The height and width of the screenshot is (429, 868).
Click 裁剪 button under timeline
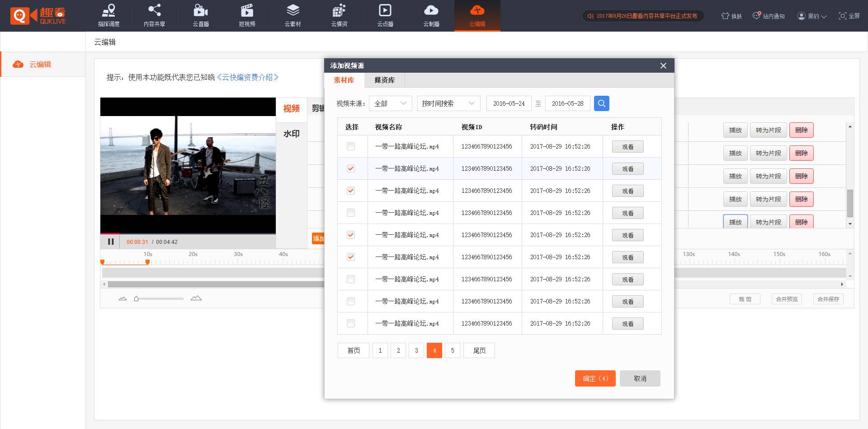pyautogui.click(x=745, y=299)
